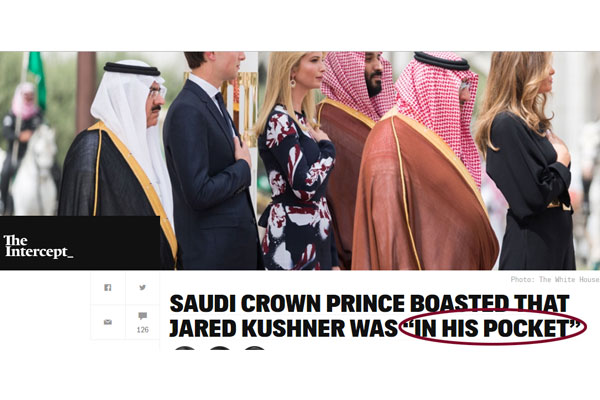Click the white horse in the photo
The width and height of the screenshot is (600, 400).
tap(34, 170)
